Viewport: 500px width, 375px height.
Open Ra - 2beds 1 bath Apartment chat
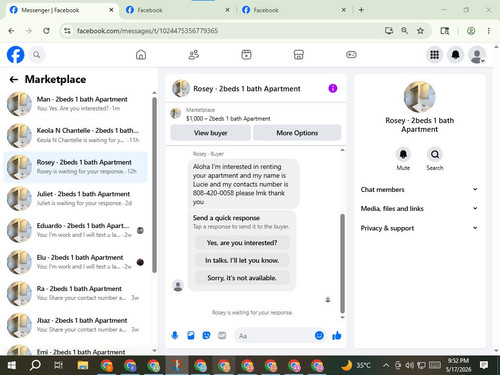point(76,293)
